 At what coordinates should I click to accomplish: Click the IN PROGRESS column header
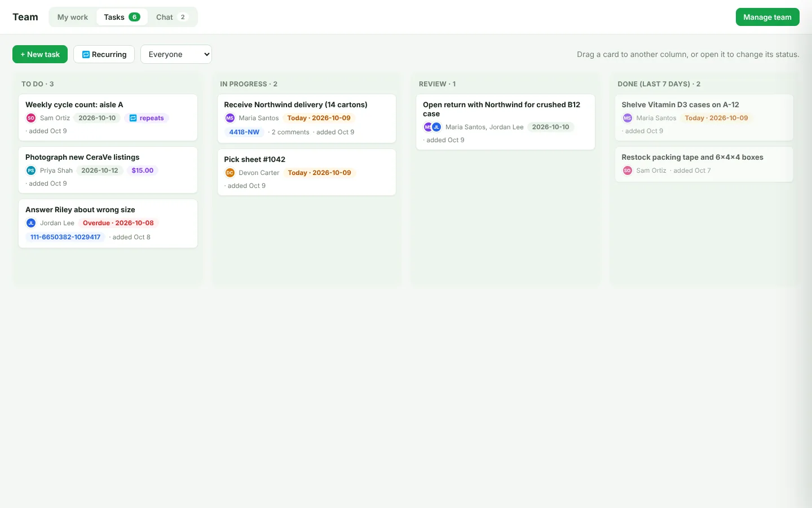pos(249,84)
